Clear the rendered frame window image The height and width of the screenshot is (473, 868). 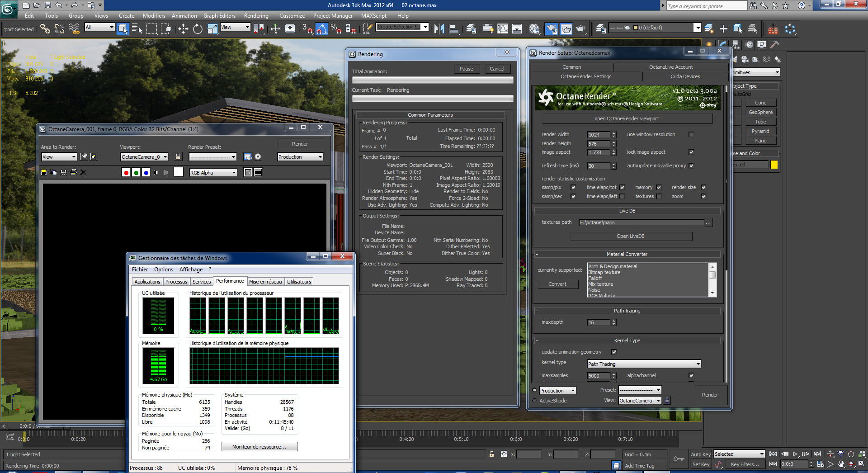pos(83,172)
